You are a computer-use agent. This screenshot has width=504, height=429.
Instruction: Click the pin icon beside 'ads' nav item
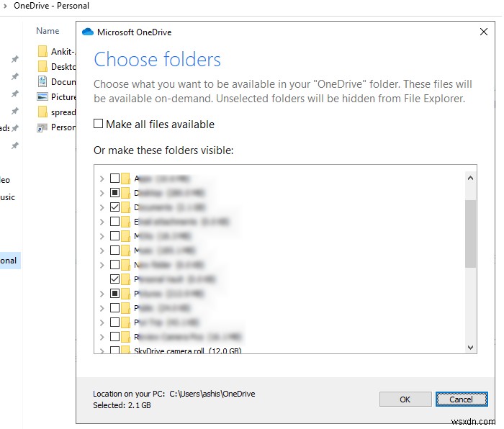coord(15,128)
